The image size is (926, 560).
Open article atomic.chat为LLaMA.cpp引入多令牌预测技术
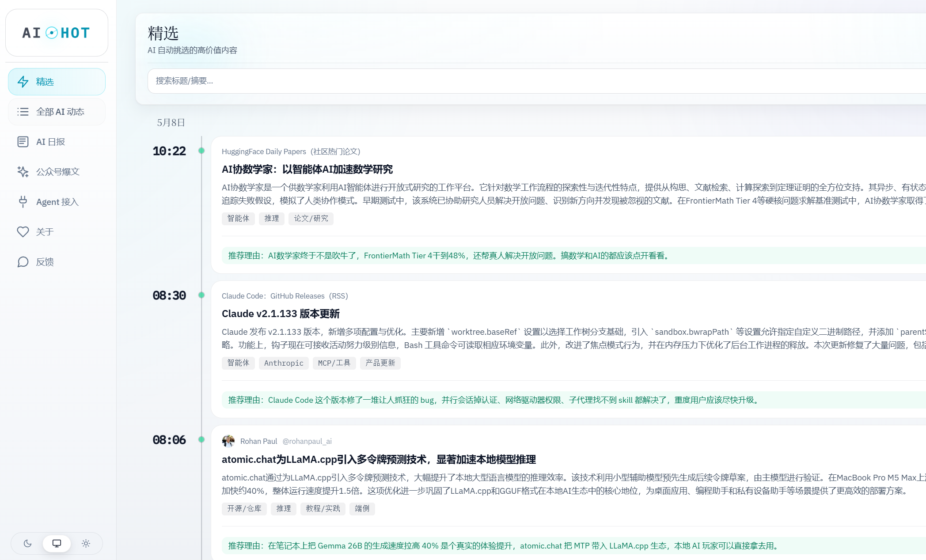click(379, 459)
